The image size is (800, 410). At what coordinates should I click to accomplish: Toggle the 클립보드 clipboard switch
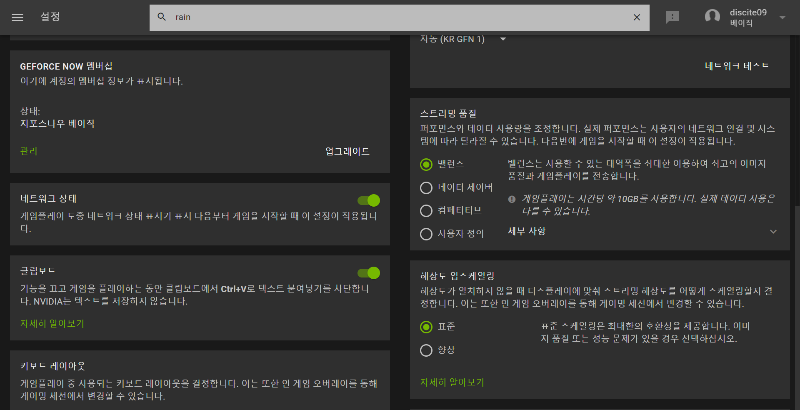point(368,273)
